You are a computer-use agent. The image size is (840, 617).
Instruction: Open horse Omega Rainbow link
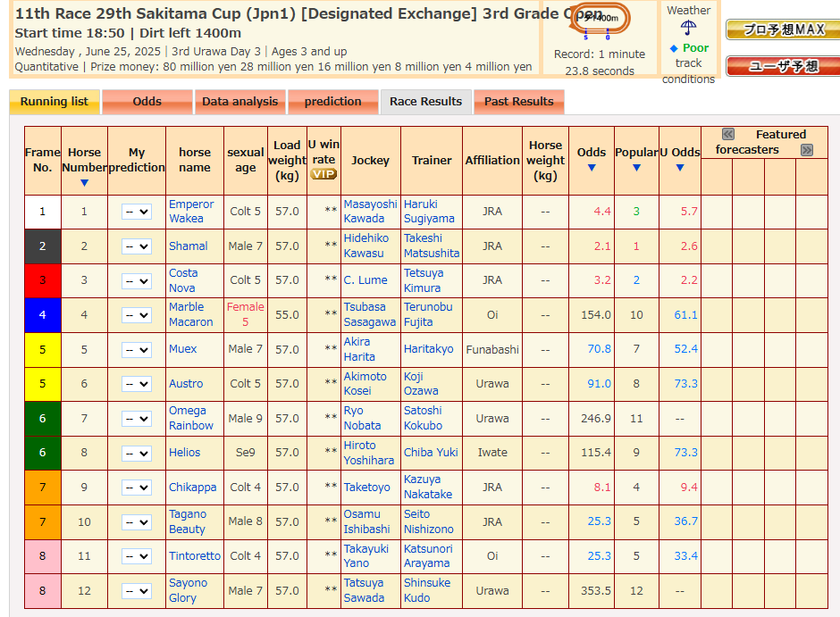coord(190,418)
